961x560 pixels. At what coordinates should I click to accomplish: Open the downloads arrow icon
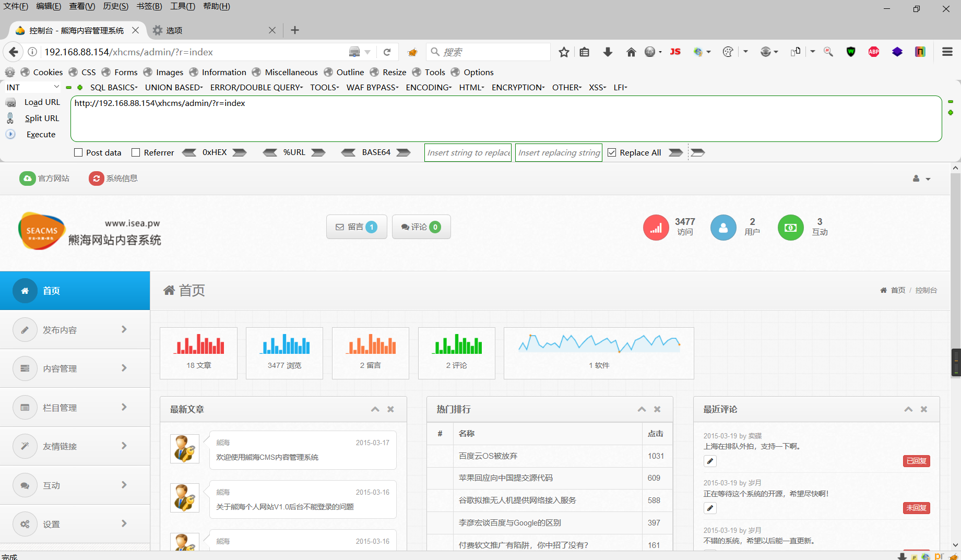(x=608, y=52)
